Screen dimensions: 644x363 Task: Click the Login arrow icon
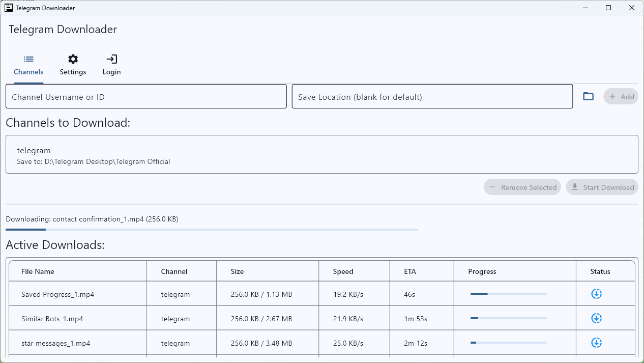tap(111, 59)
